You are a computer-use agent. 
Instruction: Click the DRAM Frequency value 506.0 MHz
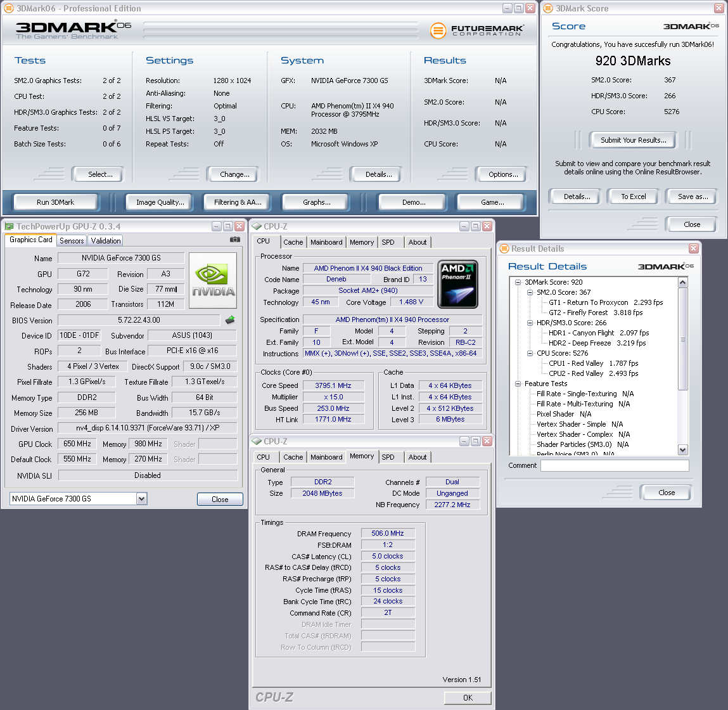click(x=388, y=533)
